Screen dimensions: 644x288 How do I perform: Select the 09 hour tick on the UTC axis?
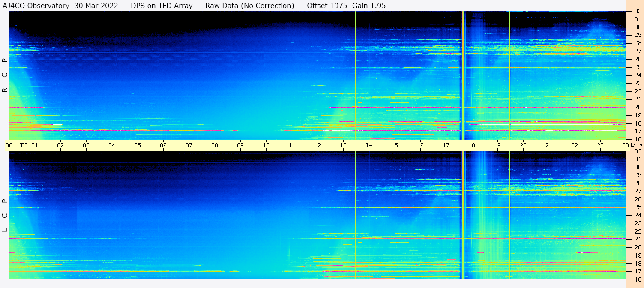click(240, 145)
